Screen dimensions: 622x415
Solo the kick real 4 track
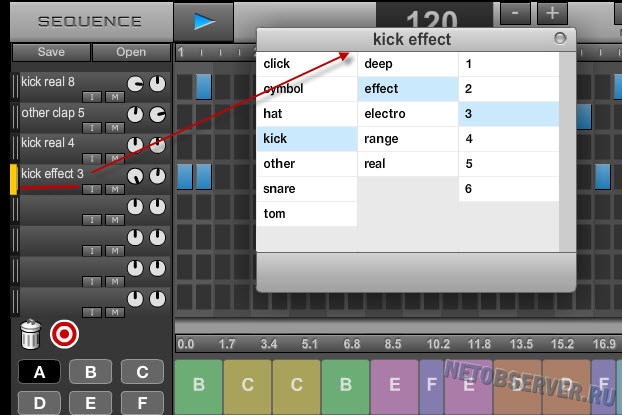[x=92, y=158]
